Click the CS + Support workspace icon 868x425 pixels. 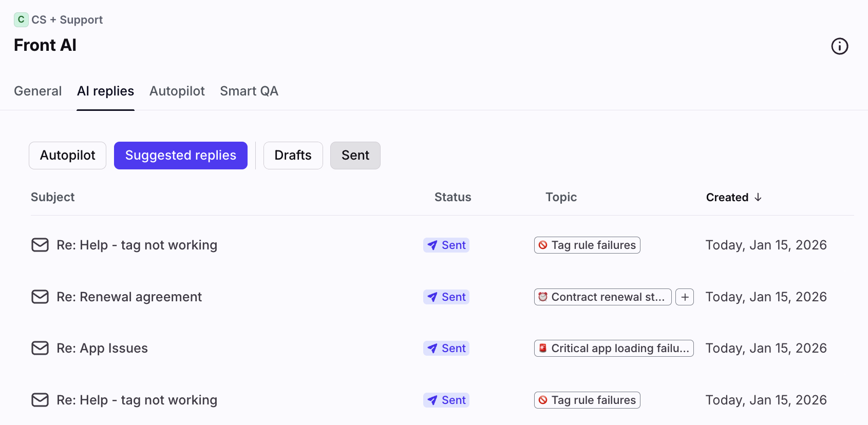click(x=21, y=20)
